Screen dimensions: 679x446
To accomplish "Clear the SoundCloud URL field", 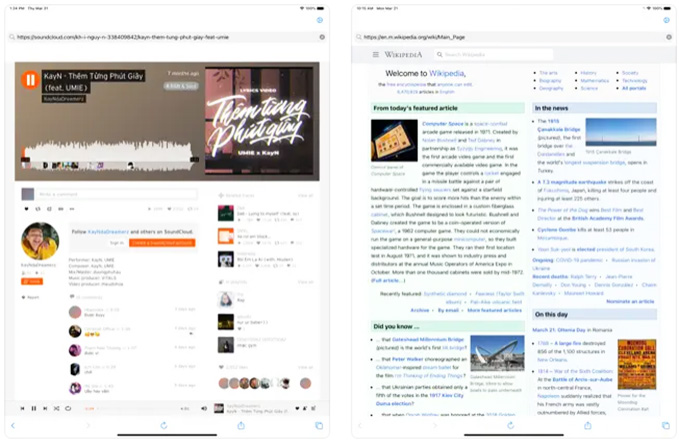I will click(322, 37).
